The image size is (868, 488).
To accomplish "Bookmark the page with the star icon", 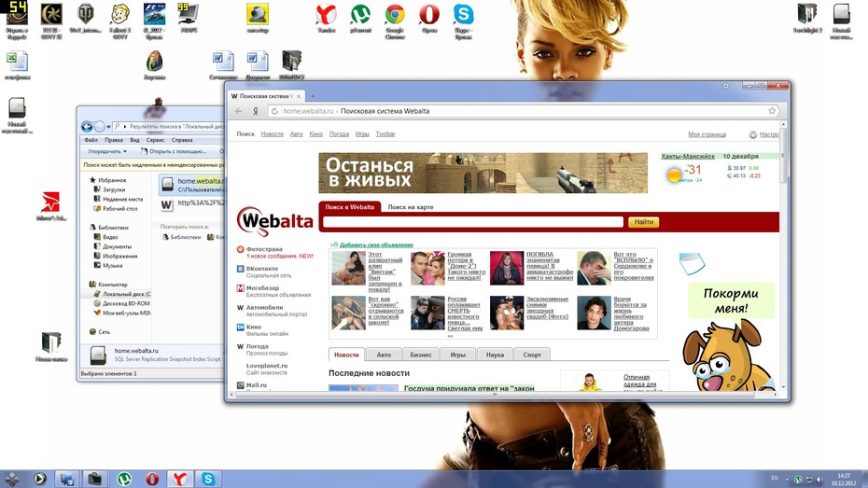I will tap(772, 111).
